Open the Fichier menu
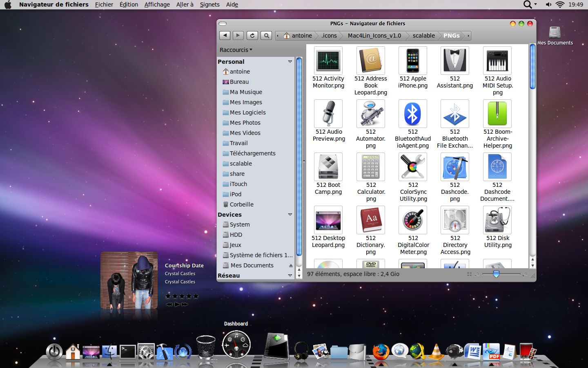Viewport: 588px width, 368px height. pyautogui.click(x=104, y=4)
